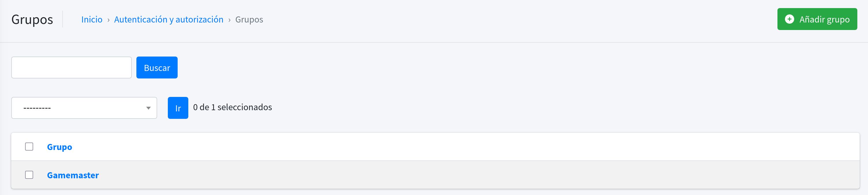Open the actions dropdown showing ---------
Screen dimensions: 868x195
84,108
